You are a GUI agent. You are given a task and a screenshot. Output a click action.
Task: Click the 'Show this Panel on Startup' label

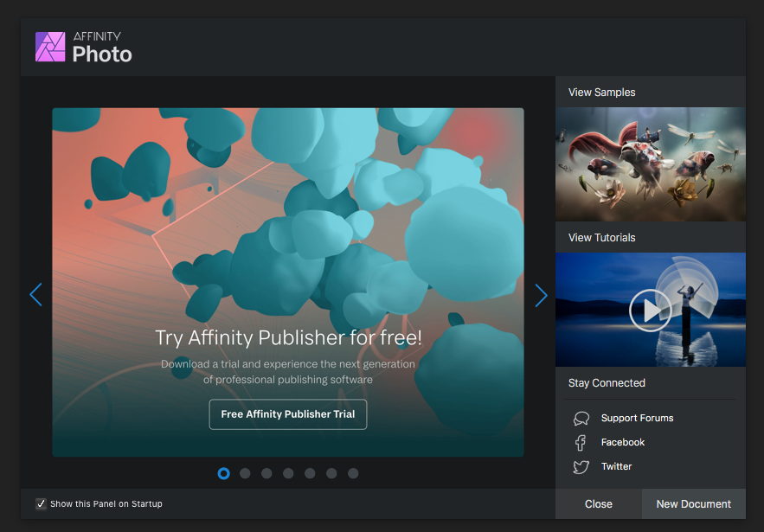[106, 503]
